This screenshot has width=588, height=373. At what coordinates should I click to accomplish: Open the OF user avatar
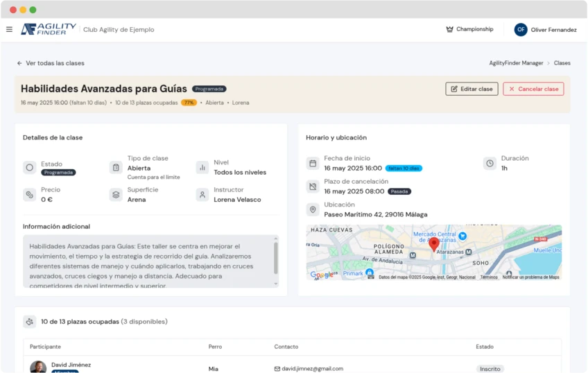click(x=520, y=30)
